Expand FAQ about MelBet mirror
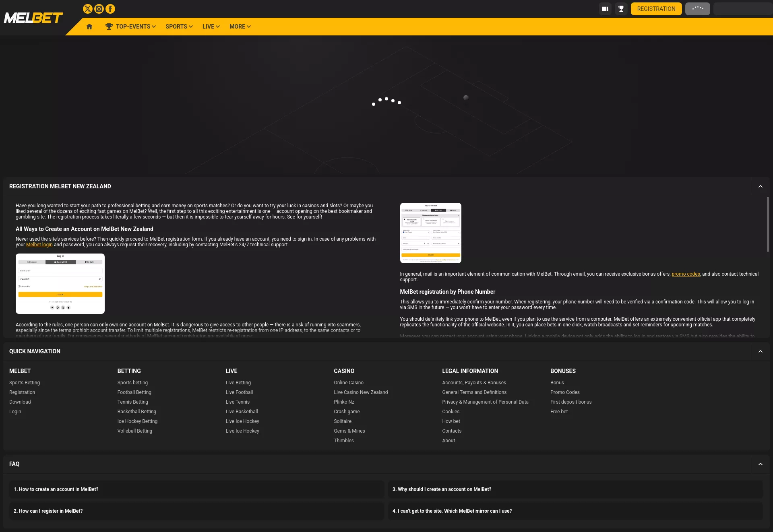This screenshot has height=532, width=773. tap(575, 511)
